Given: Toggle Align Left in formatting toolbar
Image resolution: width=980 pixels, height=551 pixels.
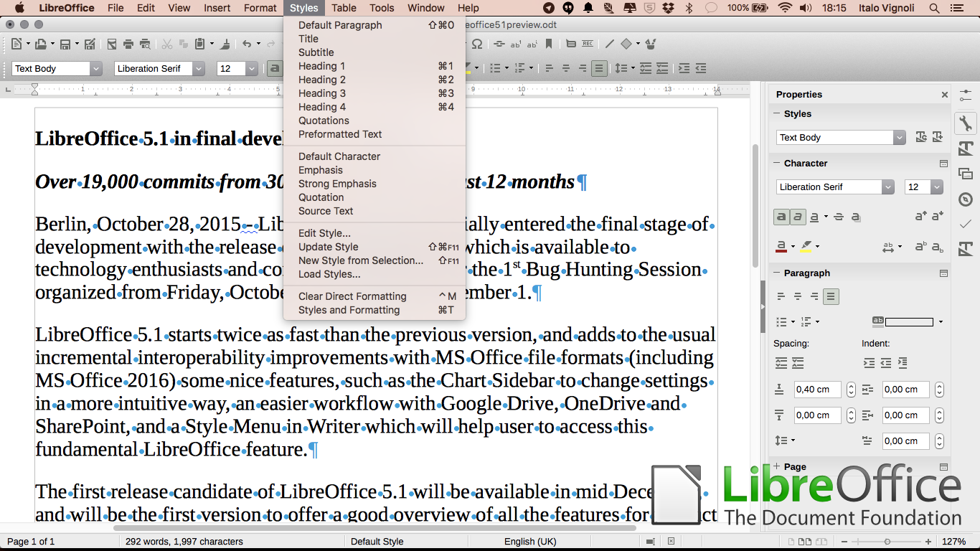Looking at the screenshot, I should pyautogui.click(x=549, y=68).
